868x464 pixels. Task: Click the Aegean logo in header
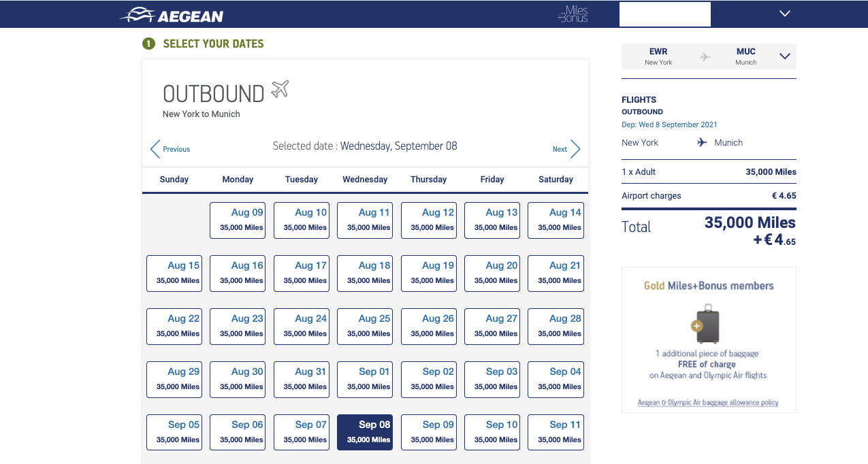click(172, 15)
